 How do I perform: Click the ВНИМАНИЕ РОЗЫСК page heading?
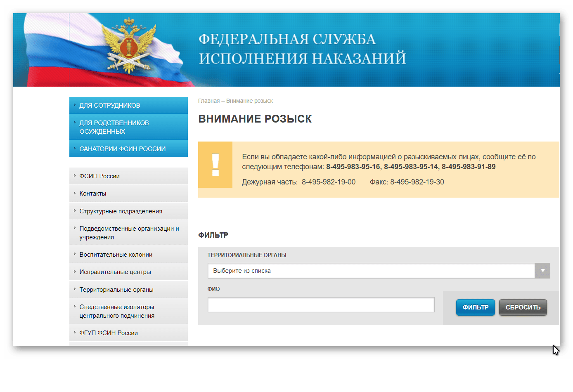pos(255,119)
